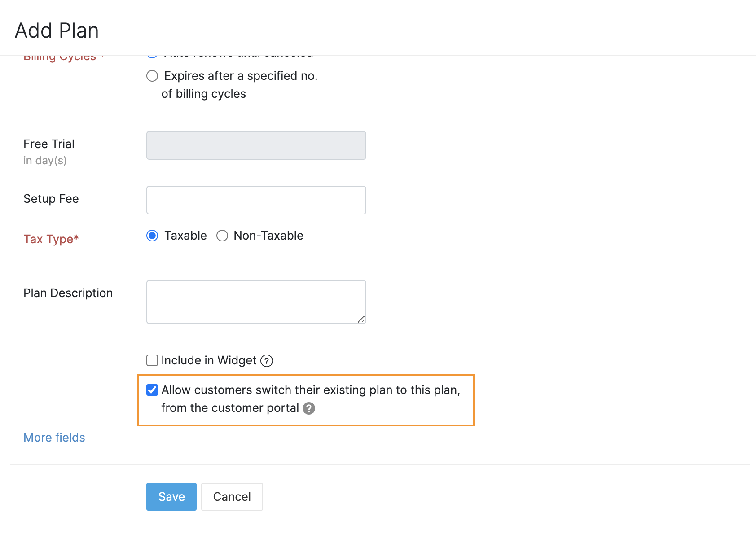Viewport: 756px width, 534px height.
Task: Click the red Tax Type label
Action: pyautogui.click(x=51, y=239)
